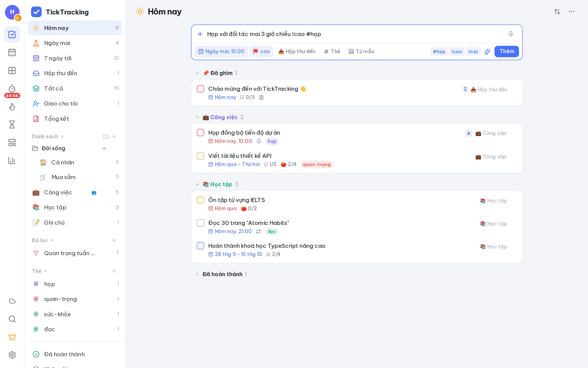
Task: Open Ngày mai in sidebar
Action: [x=75, y=43]
